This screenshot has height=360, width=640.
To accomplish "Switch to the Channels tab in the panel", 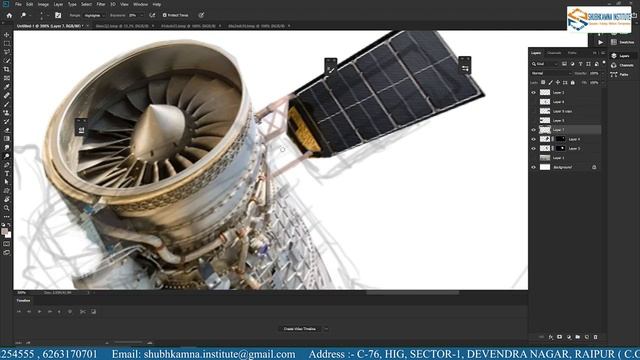I will coord(554,53).
